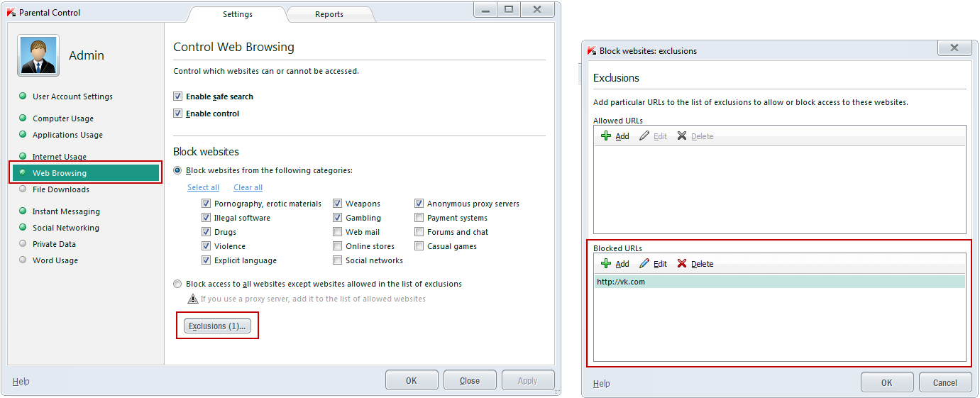Close the Block websites exclusions dialog

coord(954,48)
